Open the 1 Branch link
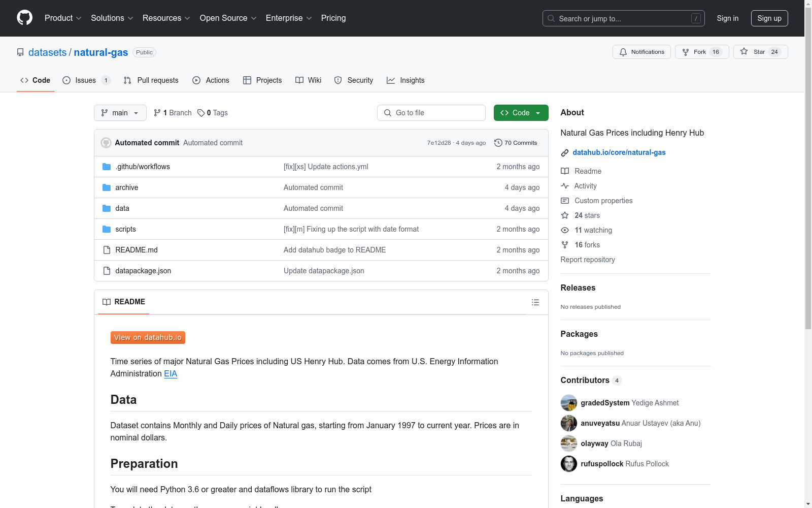 pos(173,113)
